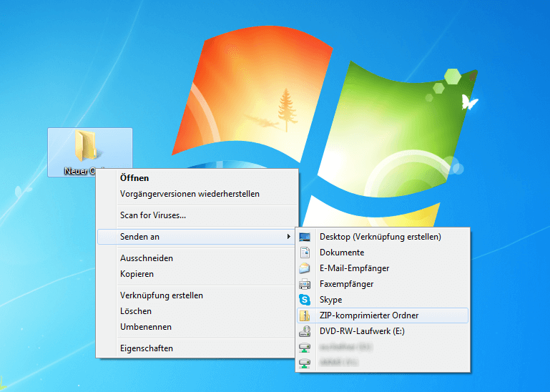Image resolution: width=550 pixels, height=392 pixels.
Task: Click the ZIP folder icon
Action: point(305,315)
